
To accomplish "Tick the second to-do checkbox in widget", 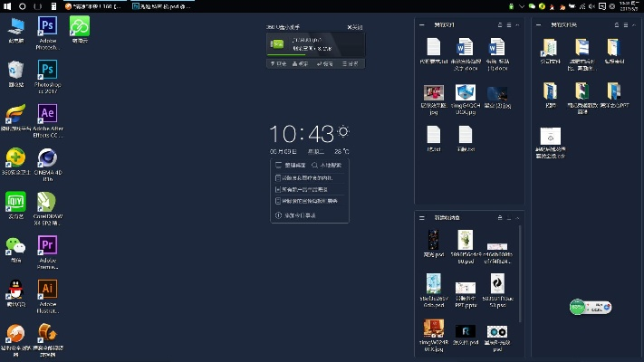I will point(278,190).
